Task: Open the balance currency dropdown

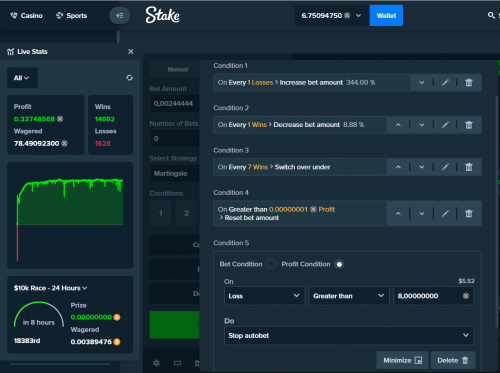Action: (x=358, y=15)
